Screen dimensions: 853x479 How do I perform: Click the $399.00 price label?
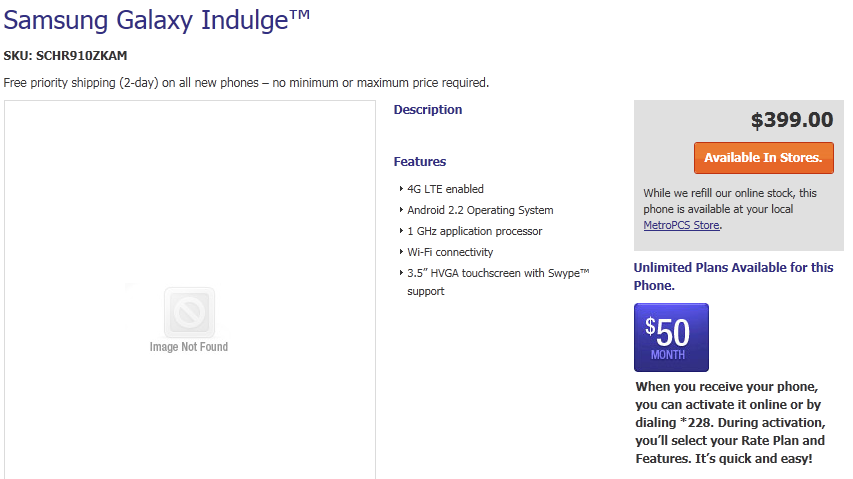click(792, 121)
